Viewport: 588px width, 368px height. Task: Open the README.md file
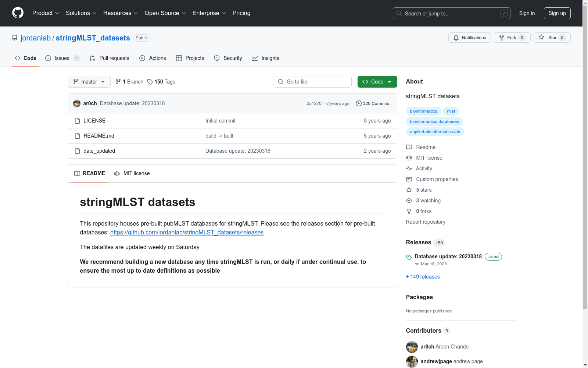(99, 136)
